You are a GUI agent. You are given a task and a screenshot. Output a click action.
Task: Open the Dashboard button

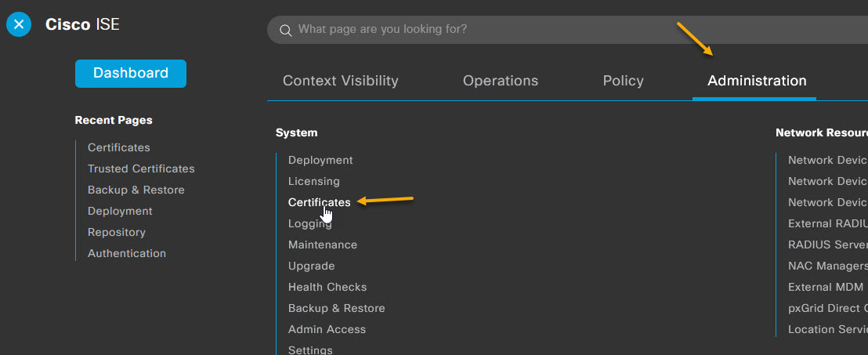[x=131, y=73]
